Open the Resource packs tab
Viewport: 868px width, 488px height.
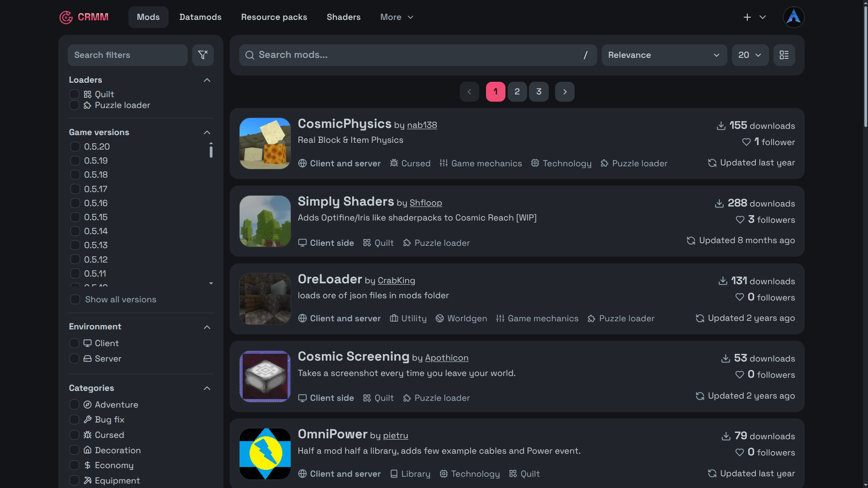tap(274, 17)
